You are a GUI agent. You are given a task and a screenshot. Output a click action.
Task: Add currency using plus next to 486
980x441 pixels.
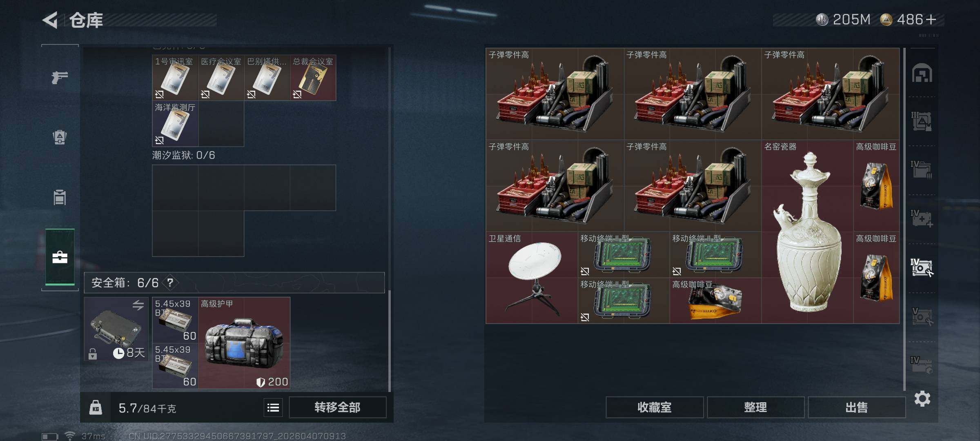(x=931, y=20)
